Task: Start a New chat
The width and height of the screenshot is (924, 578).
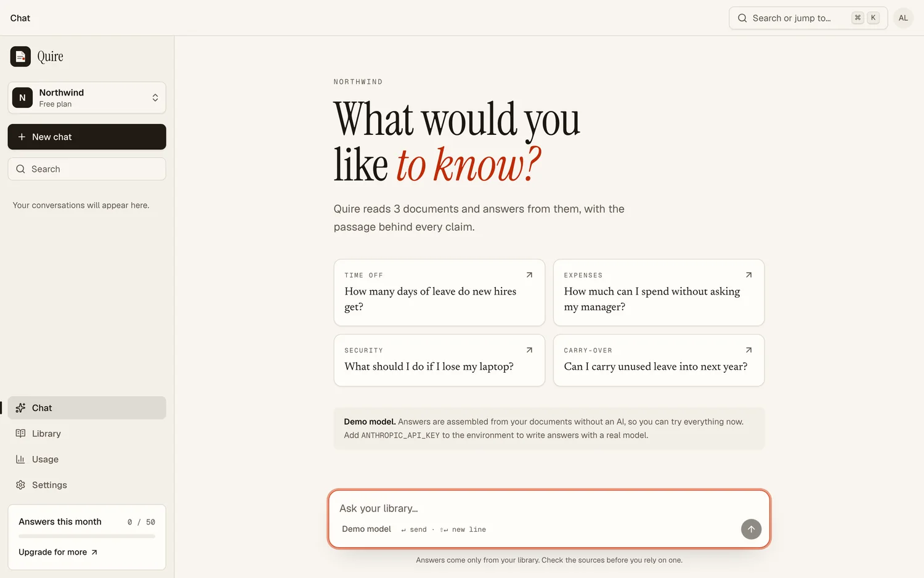Action: pyautogui.click(x=87, y=137)
